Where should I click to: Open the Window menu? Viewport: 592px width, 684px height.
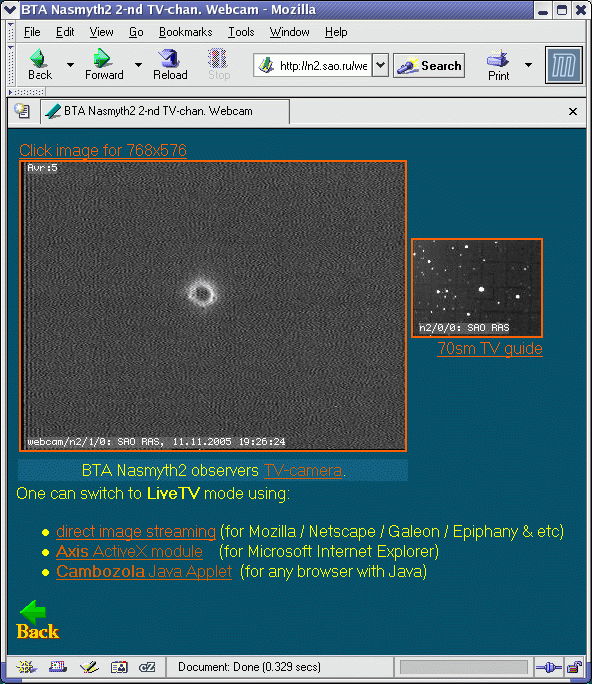289,32
